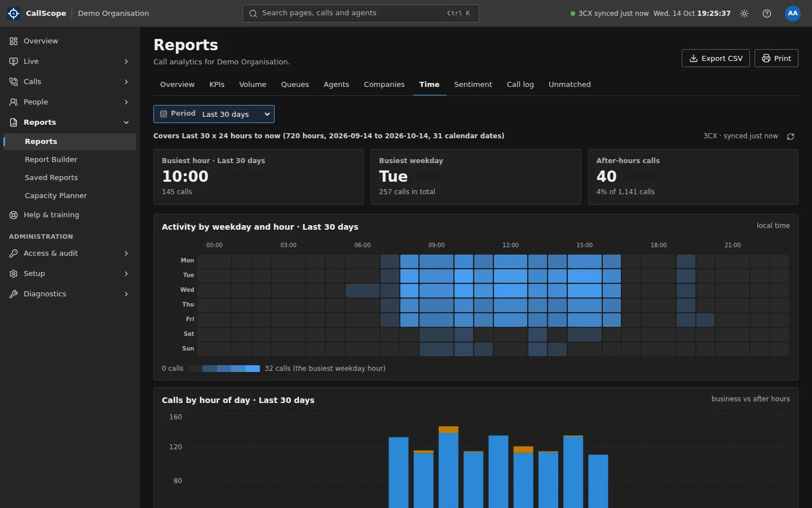Click the Reports document icon in sidebar
This screenshot has width=812, height=508.
pyautogui.click(x=14, y=122)
